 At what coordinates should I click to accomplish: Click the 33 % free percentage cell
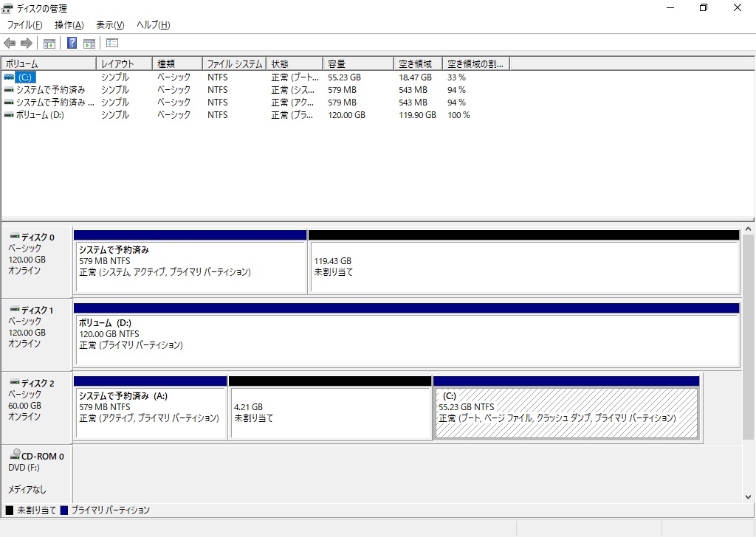click(x=456, y=77)
